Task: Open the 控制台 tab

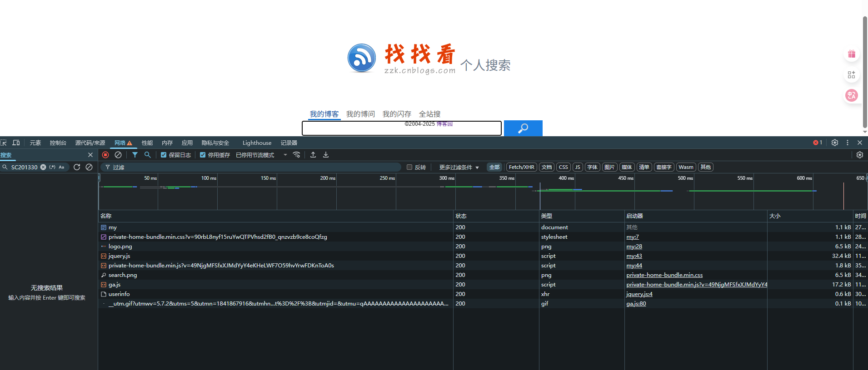Action: coord(58,143)
